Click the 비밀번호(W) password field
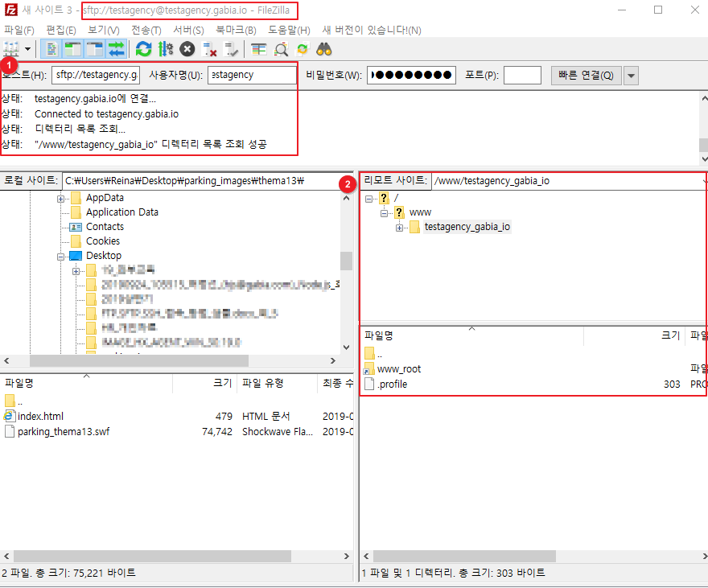The width and height of the screenshot is (708, 588). (411, 75)
